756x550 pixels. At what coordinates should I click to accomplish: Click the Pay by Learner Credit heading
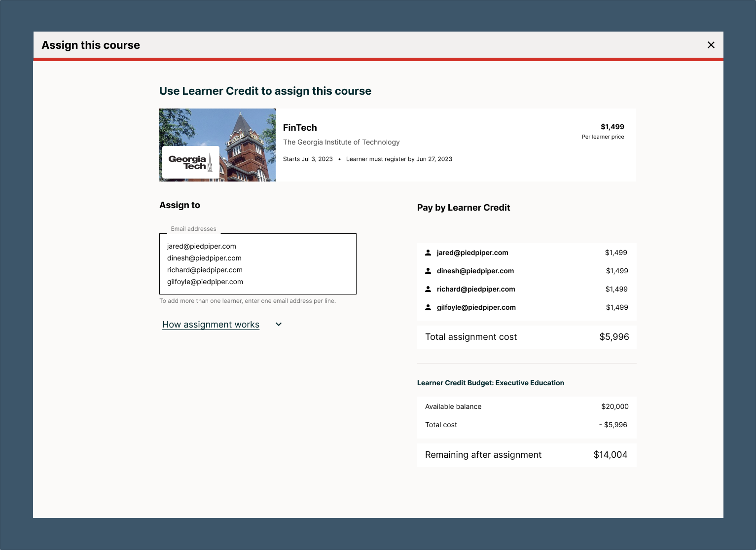coord(464,208)
